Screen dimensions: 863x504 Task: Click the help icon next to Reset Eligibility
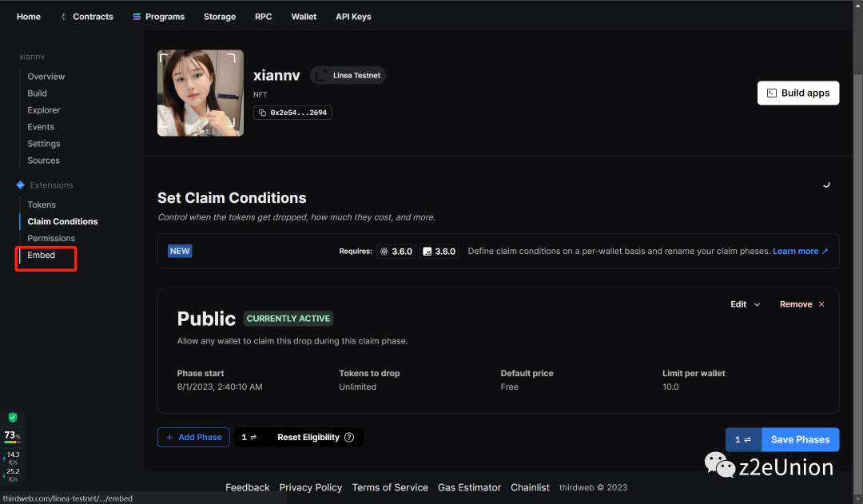tap(349, 438)
